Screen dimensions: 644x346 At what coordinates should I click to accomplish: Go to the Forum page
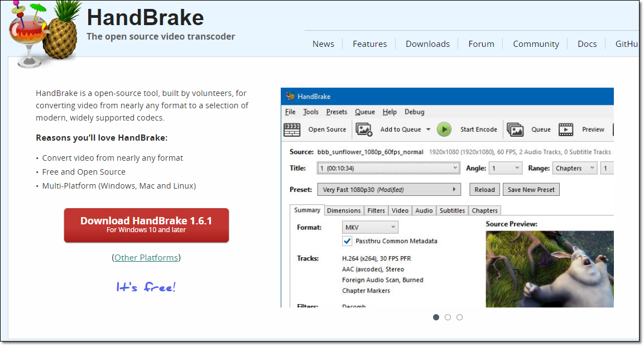482,44
